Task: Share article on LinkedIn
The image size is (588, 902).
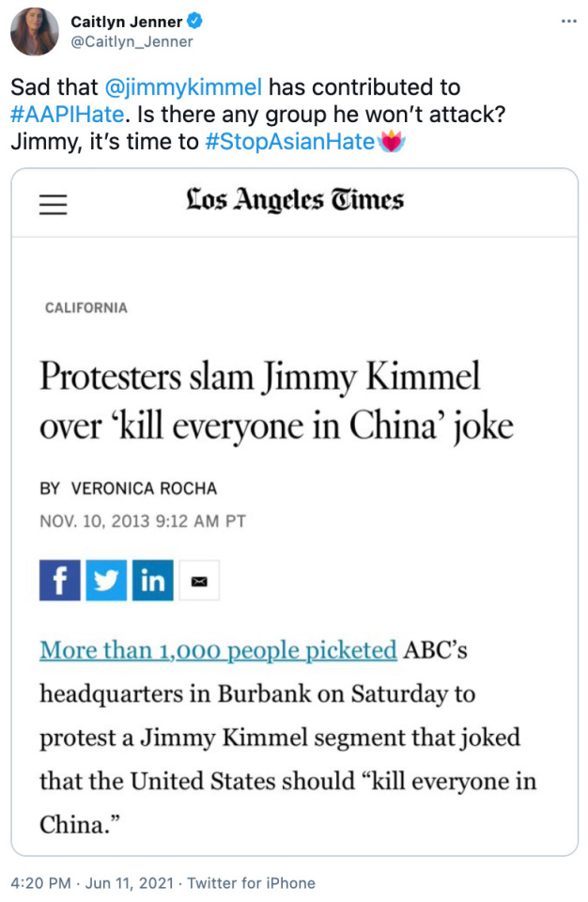Action: (152, 582)
